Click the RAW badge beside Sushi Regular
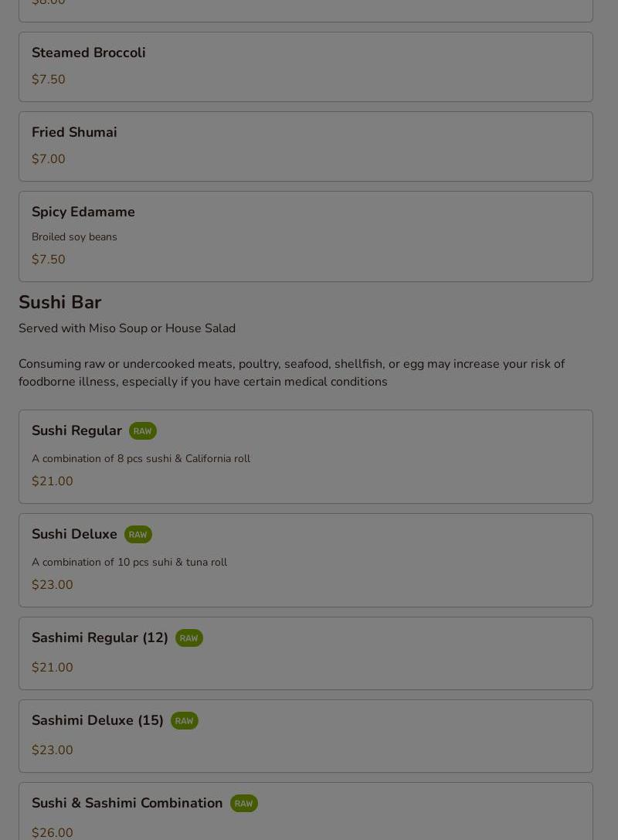Viewport: 618px width, 840px height. click(142, 431)
